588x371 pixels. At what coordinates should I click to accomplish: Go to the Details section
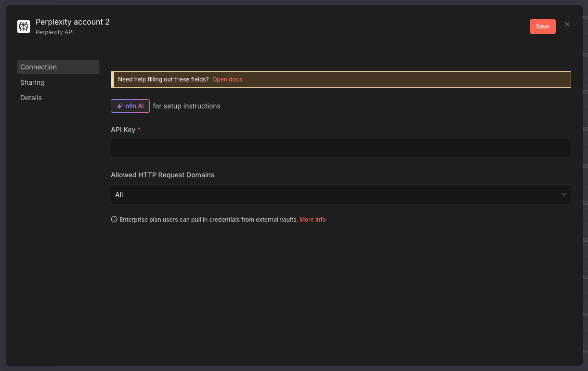click(31, 98)
